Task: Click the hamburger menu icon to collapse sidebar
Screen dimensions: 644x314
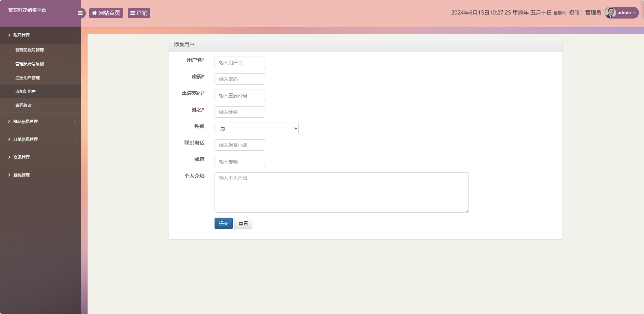Action: [x=80, y=13]
